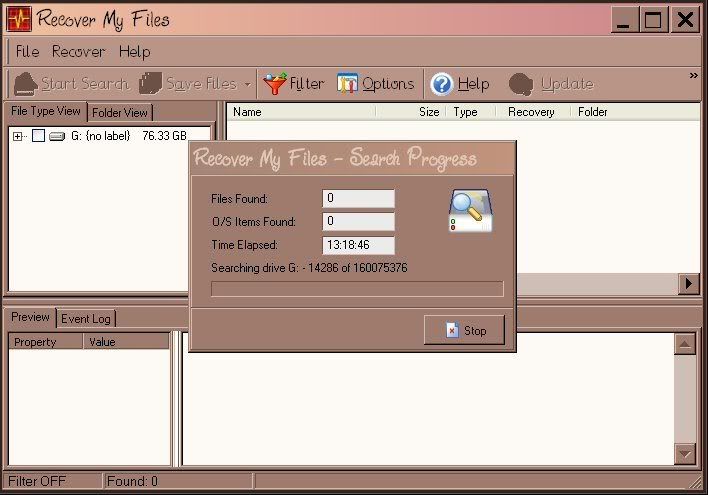
Task: Click preview pane scroll down arrow
Action: click(685, 454)
